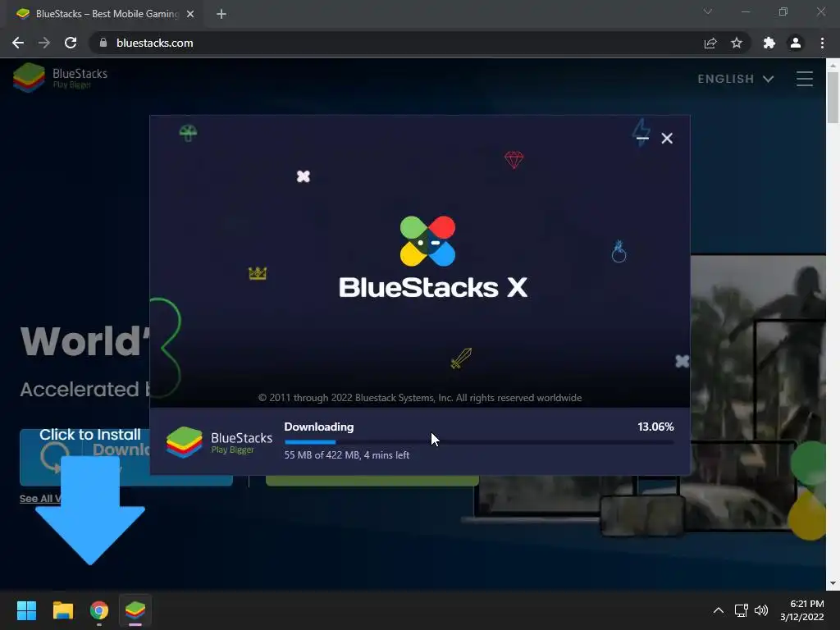The image size is (840, 630).
Task: Share this page via share icon
Action: (710, 43)
